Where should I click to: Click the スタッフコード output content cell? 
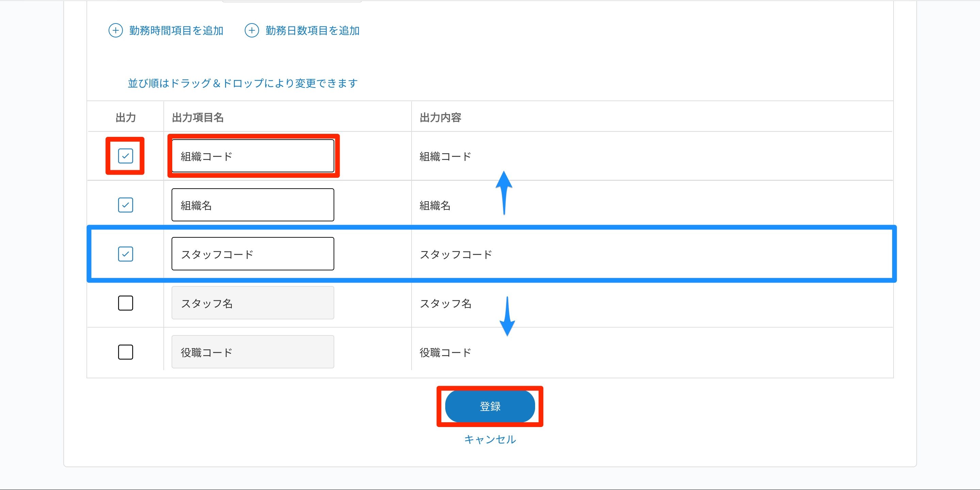[x=456, y=254]
